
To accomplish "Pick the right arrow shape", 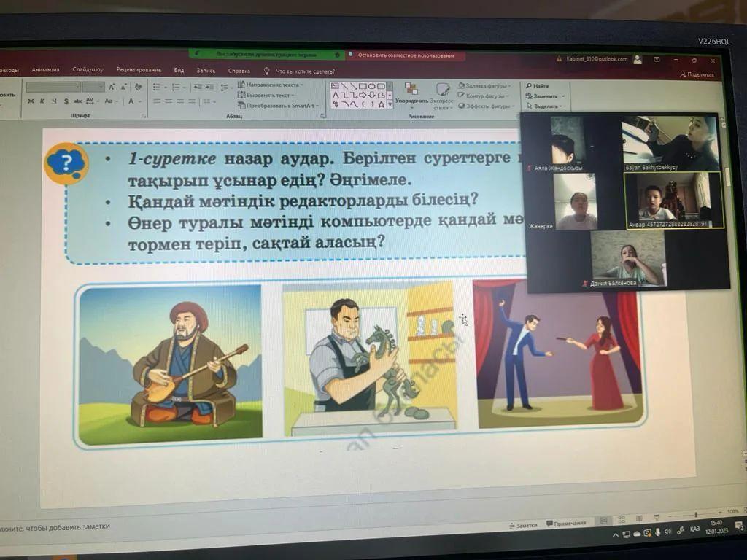I will (363, 96).
